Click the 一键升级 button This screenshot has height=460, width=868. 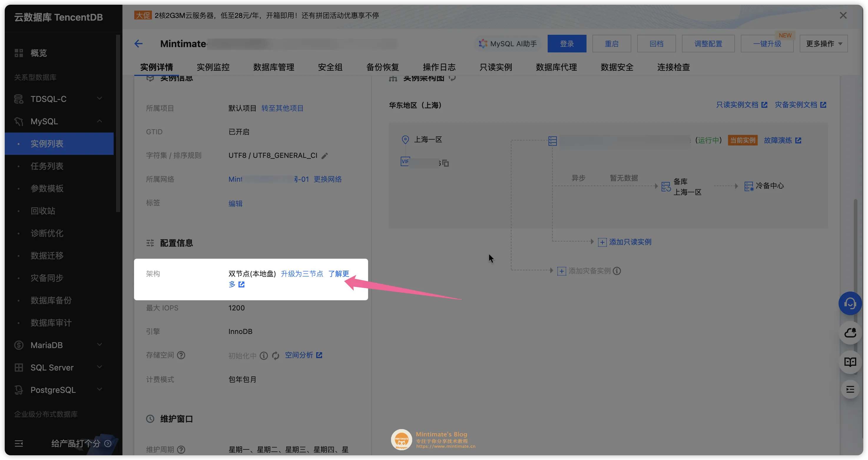coord(767,44)
